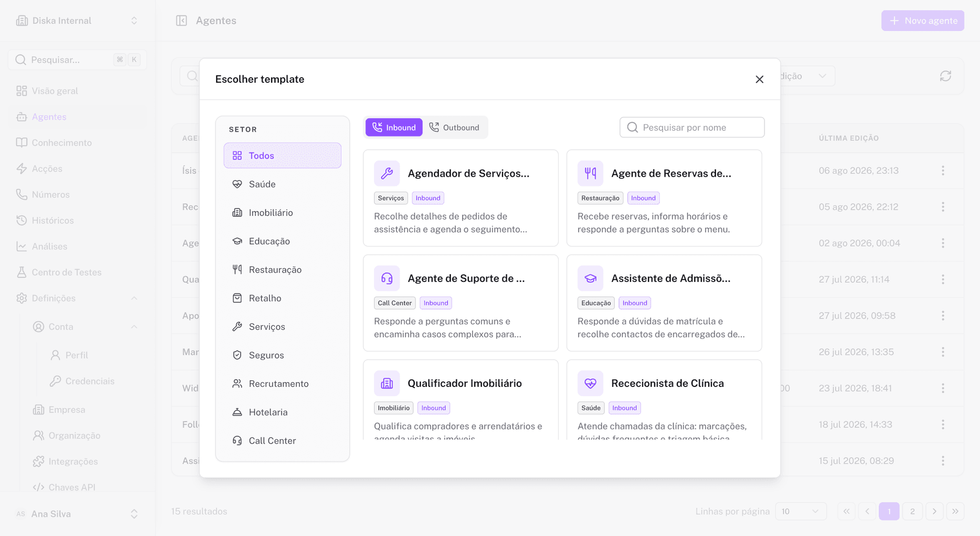980x536 pixels.
Task: Collapse the Conta subsection chevron
Action: pos(134,326)
